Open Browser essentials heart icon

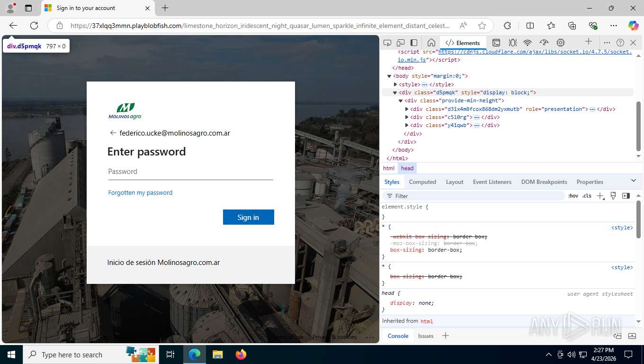click(x=593, y=26)
